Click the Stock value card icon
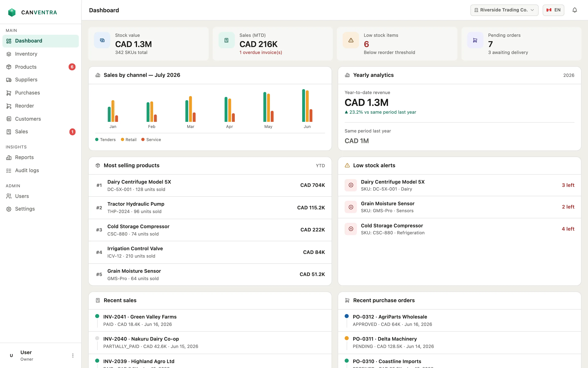Screen dimensions: 588x368 (102, 40)
